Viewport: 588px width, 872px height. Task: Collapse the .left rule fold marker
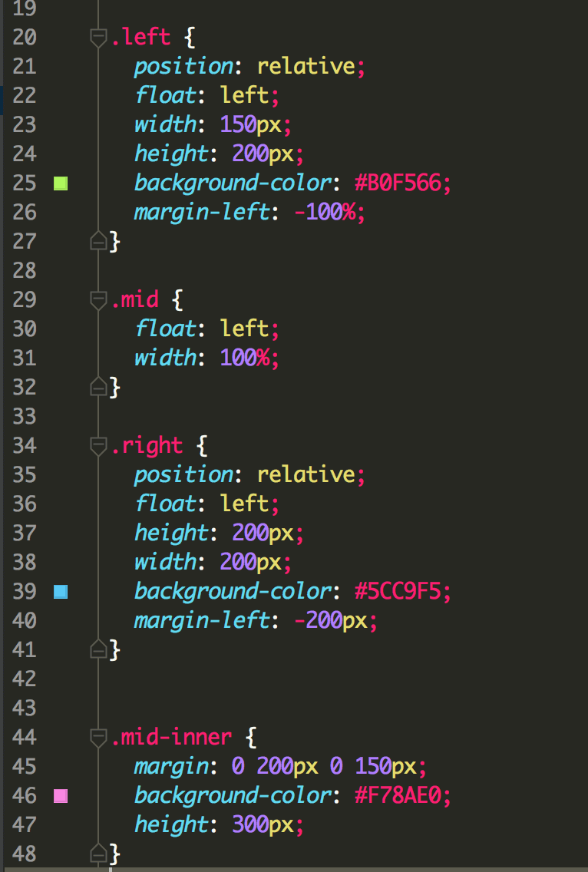point(98,38)
